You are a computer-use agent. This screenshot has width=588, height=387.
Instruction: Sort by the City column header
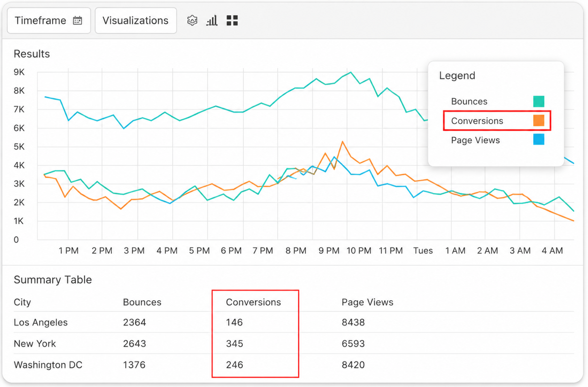pyautogui.click(x=22, y=302)
